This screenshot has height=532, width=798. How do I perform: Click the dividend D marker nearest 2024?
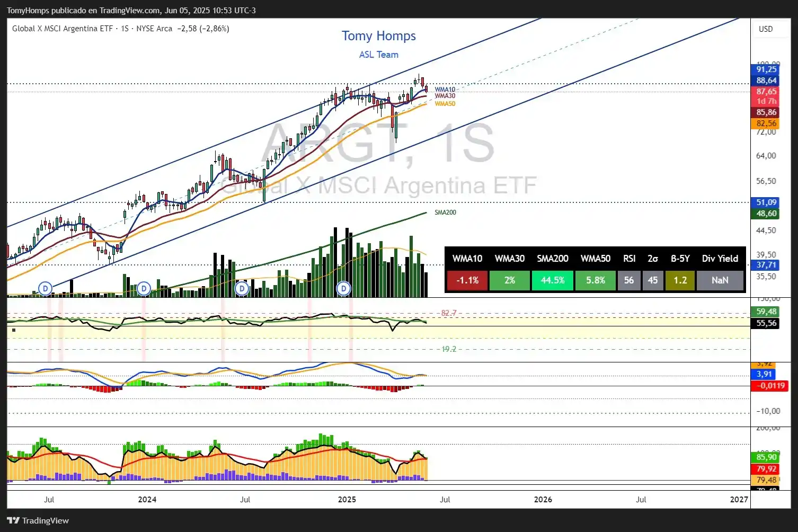point(144,289)
